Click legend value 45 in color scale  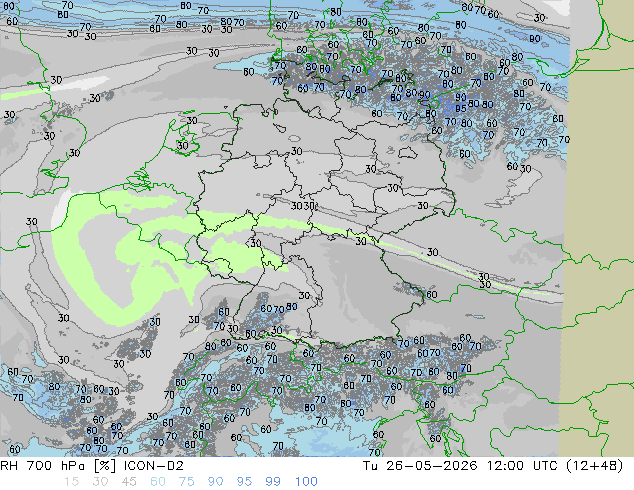coord(129,482)
